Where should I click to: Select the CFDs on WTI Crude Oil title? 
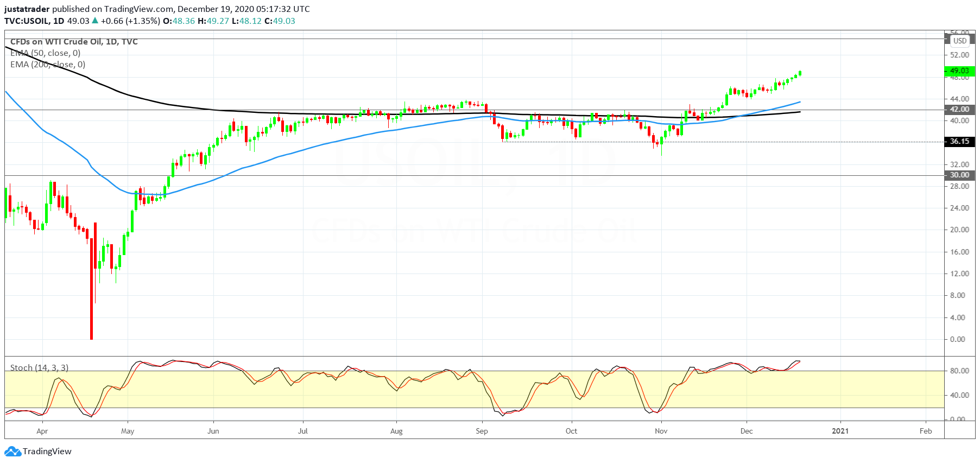coord(74,42)
